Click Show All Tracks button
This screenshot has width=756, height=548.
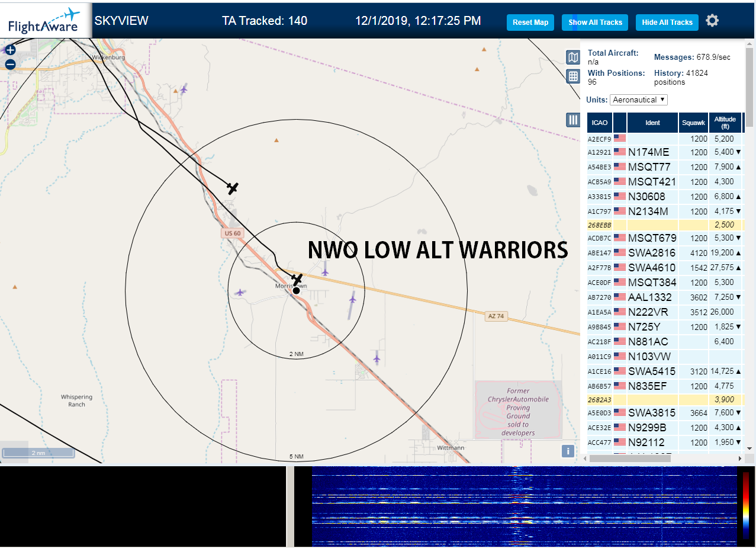pyautogui.click(x=595, y=23)
